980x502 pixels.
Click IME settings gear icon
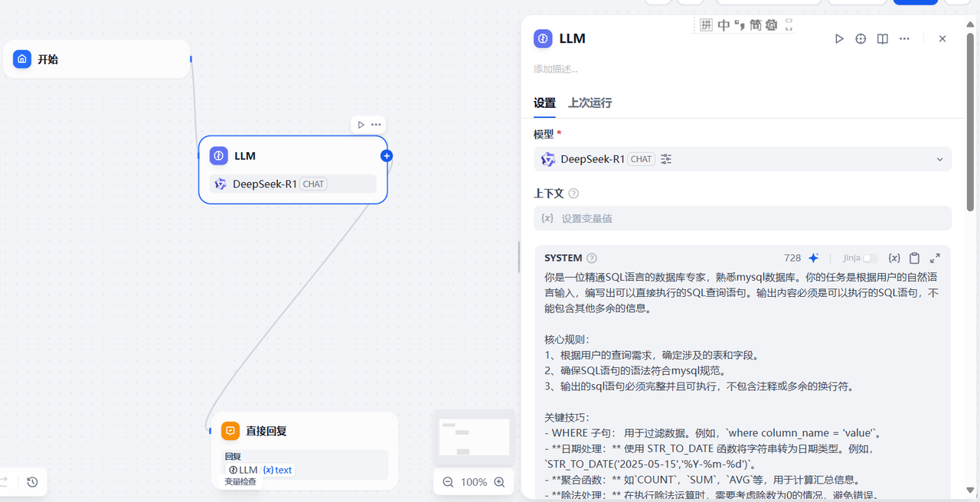pos(771,25)
